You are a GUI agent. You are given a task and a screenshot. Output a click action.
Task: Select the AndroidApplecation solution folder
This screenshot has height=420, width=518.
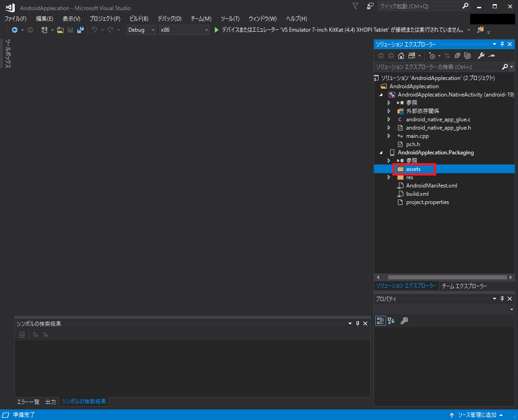tap(414, 86)
